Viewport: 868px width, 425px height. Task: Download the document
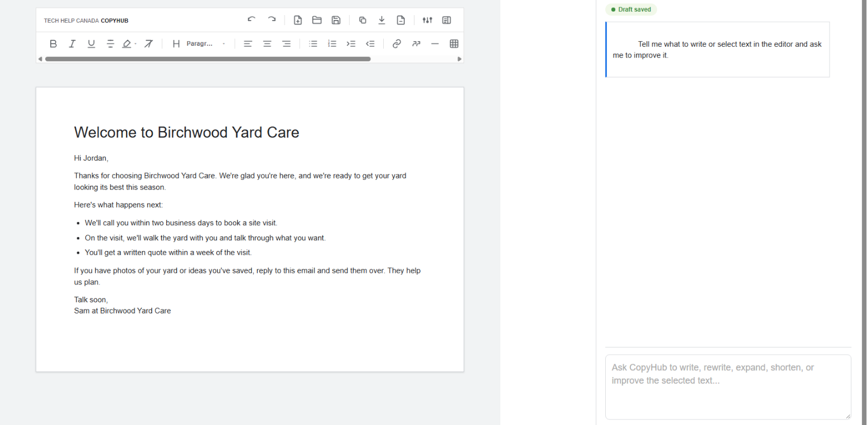pos(382,20)
